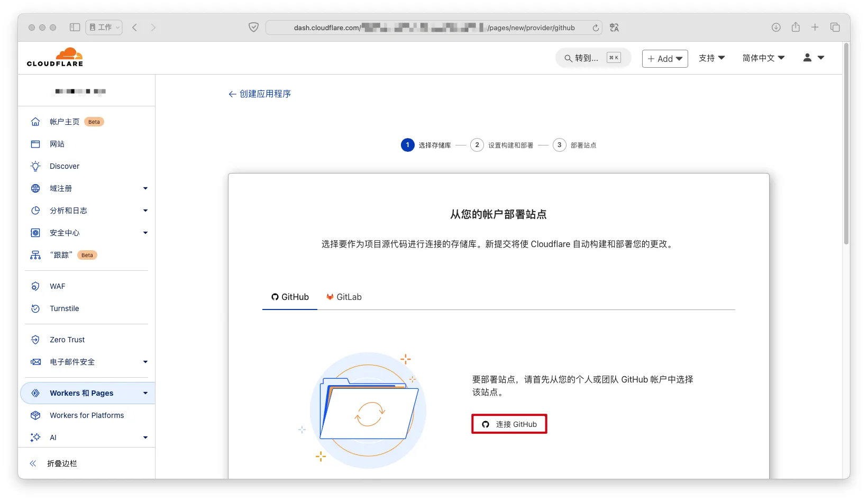Select Turnstile in the sidebar
The width and height of the screenshot is (868, 501).
click(65, 308)
